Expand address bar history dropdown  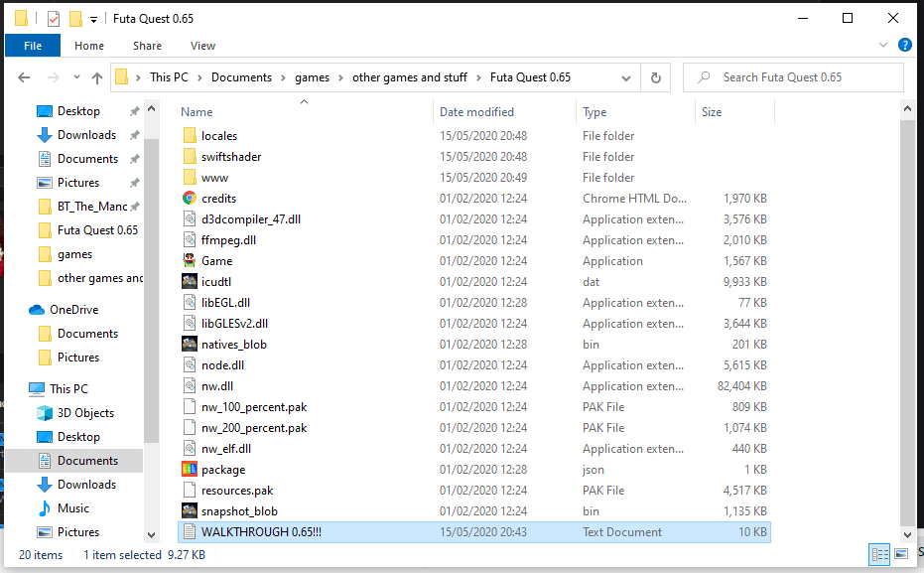626,77
